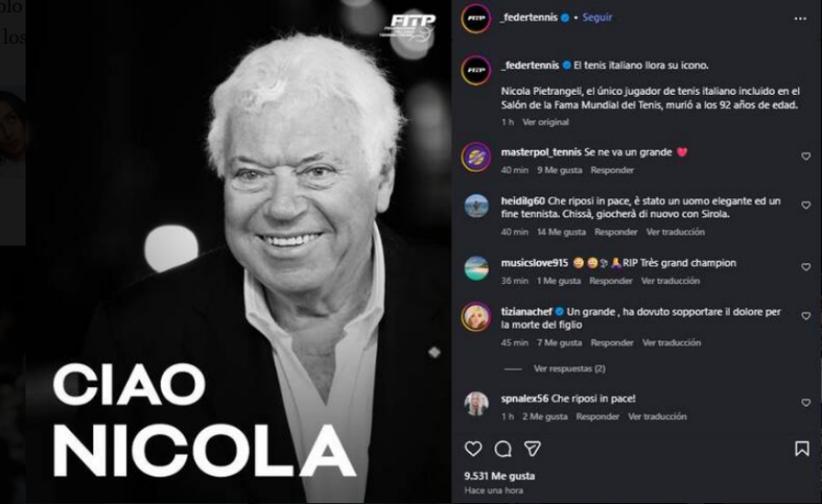Like spnalex56's comment heart
This screenshot has height=504, width=822.
click(806, 403)
